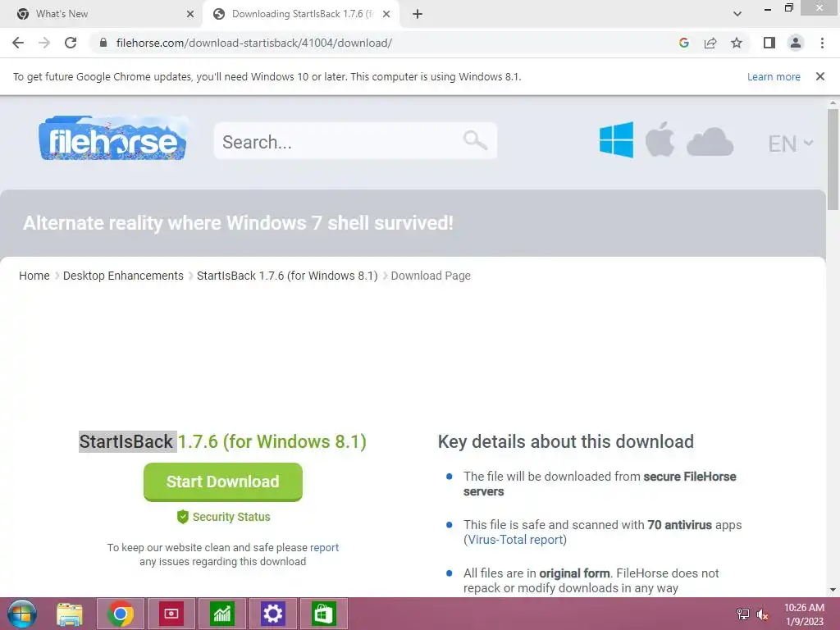Click Learn more in Chrome update bar
The width and height of the screenshot is (840, 630).
click(774, 76)
